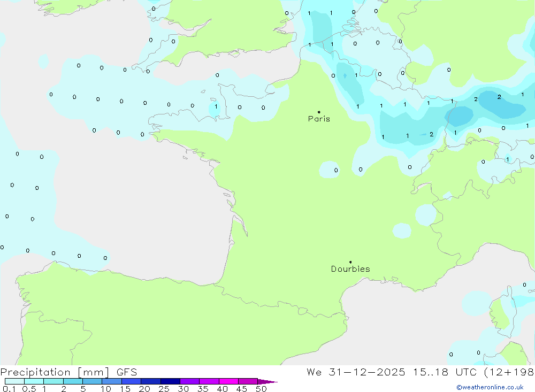Click the (12+198 forecast offset text
The image size is (535, 392).
pyautogui.click(x=509, y=372)
